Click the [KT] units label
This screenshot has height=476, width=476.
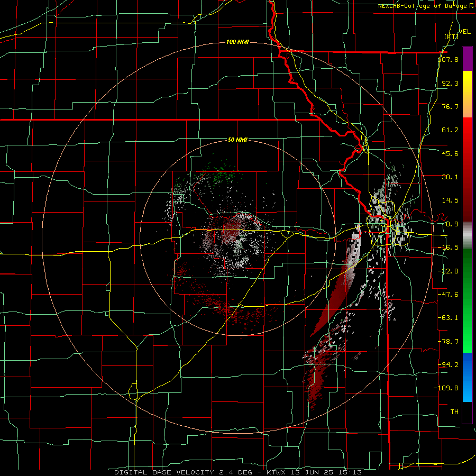(452, 36)
